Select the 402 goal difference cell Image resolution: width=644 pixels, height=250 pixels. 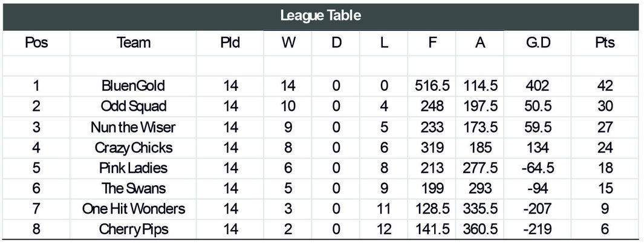(537, 86)
